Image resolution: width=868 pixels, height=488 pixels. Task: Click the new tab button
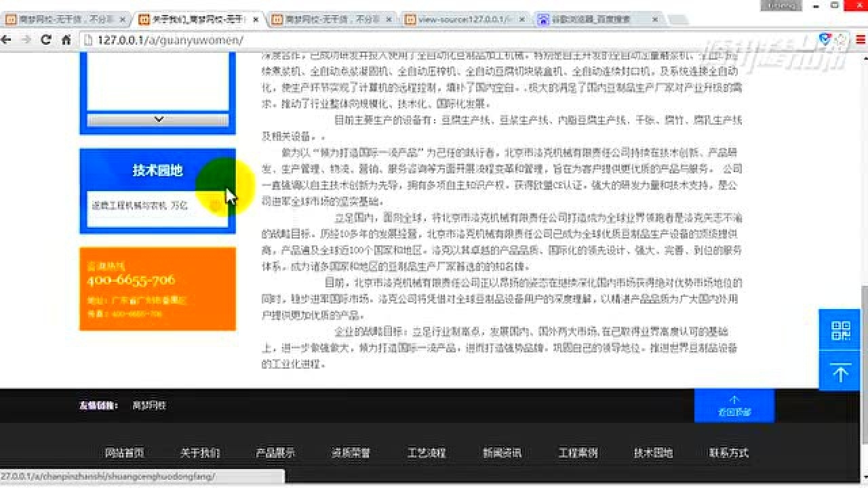[x=678, y=20]
